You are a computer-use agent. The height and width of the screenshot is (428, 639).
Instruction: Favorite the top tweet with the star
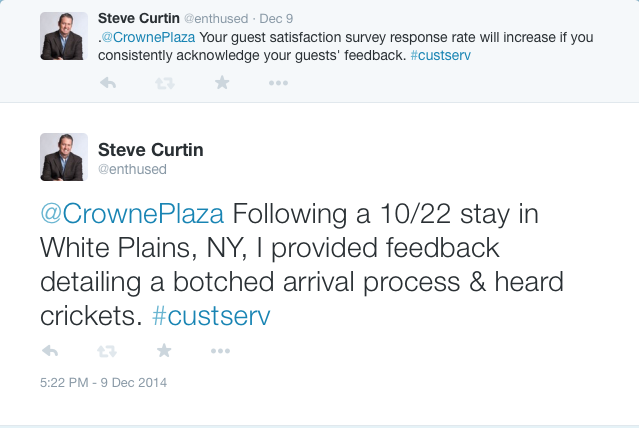222,84
